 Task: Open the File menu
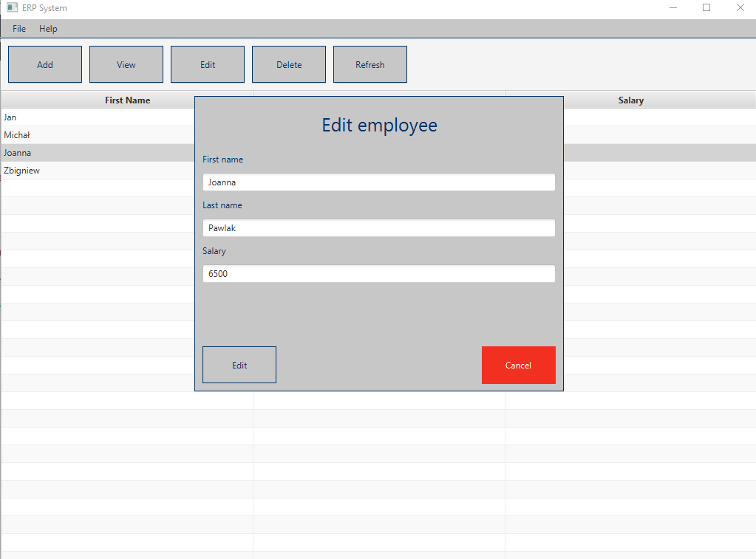tap(18, 28)
